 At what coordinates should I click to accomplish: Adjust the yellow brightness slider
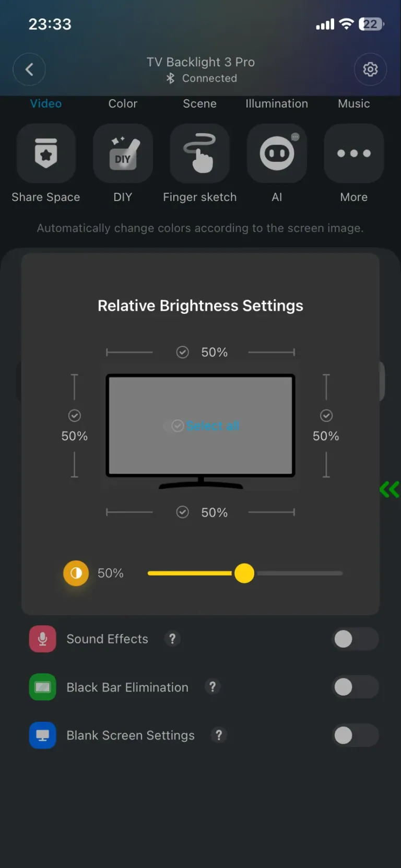(244, 573)
